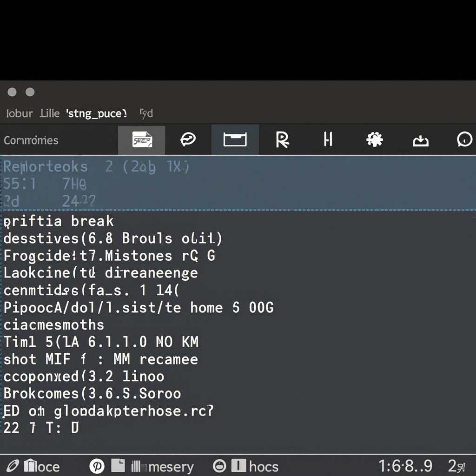Screen dimensions: 476x476
Task: Click the circular icon at toolbar's right end
Action: pos(464,139)
